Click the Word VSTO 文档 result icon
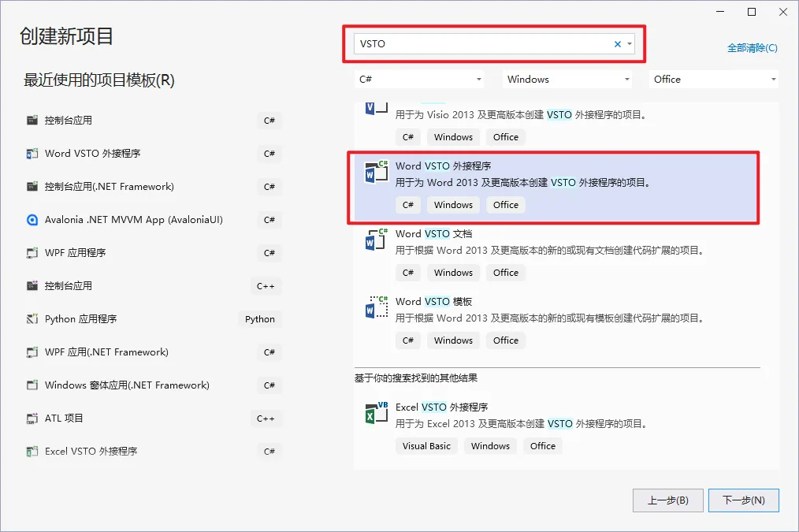The width and height of the screenshot is (799, 532). 377,240
